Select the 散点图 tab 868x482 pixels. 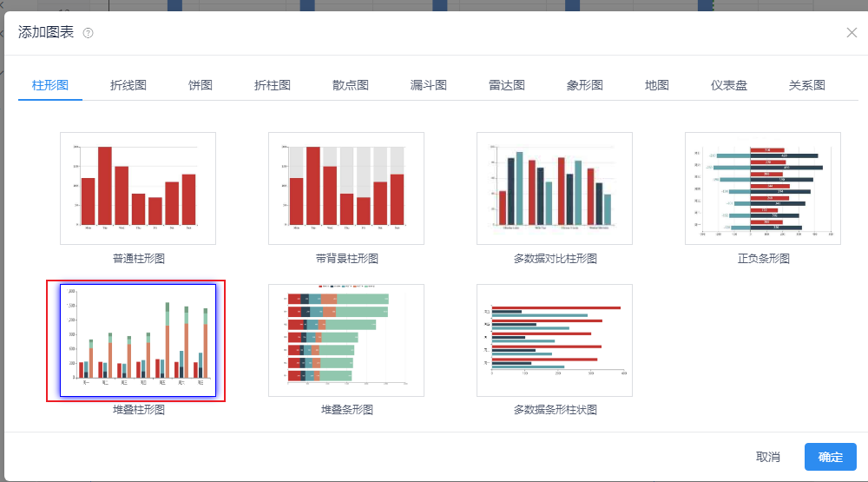[351, 85]
